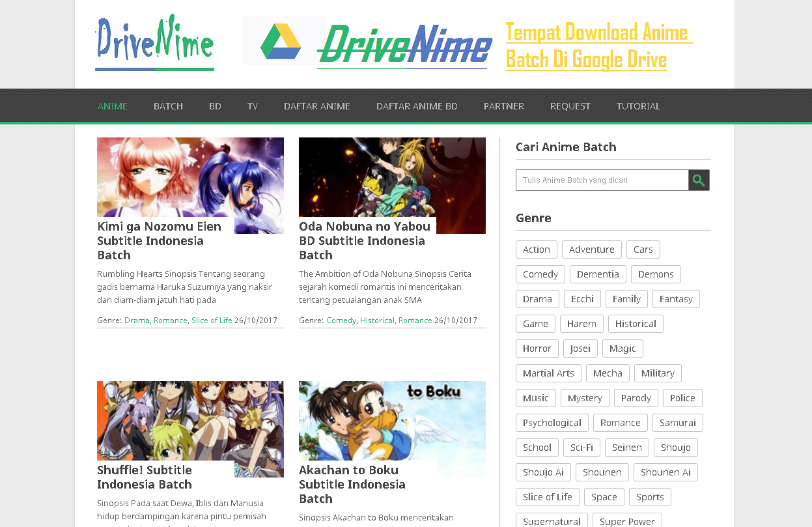Select the Military genre tag

658,373
